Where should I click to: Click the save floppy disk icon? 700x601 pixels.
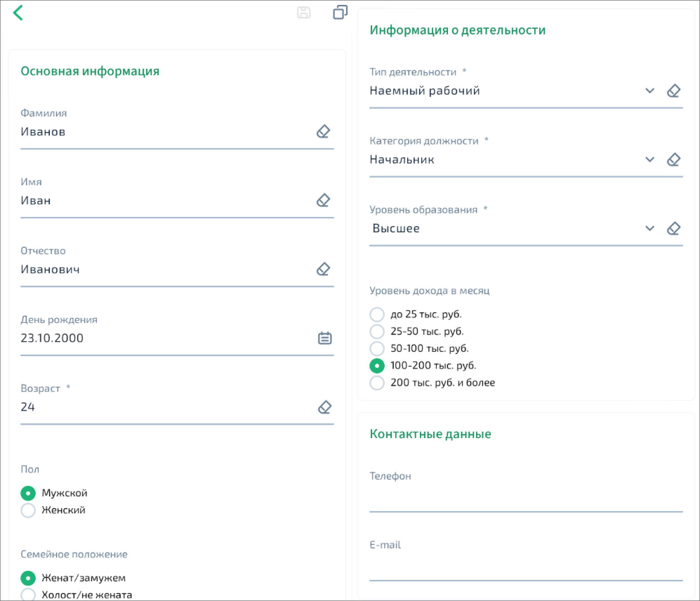pyautogui.click(x=304, y=13)
